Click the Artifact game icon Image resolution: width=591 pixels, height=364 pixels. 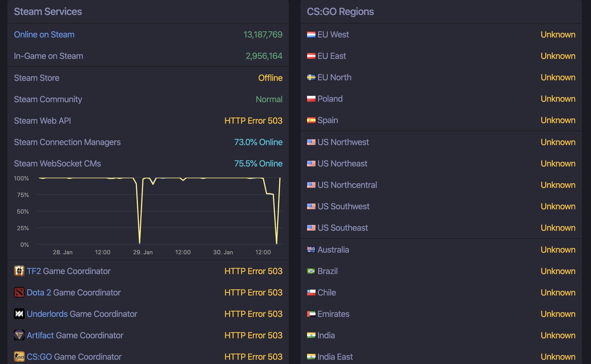tap(19, 335)
